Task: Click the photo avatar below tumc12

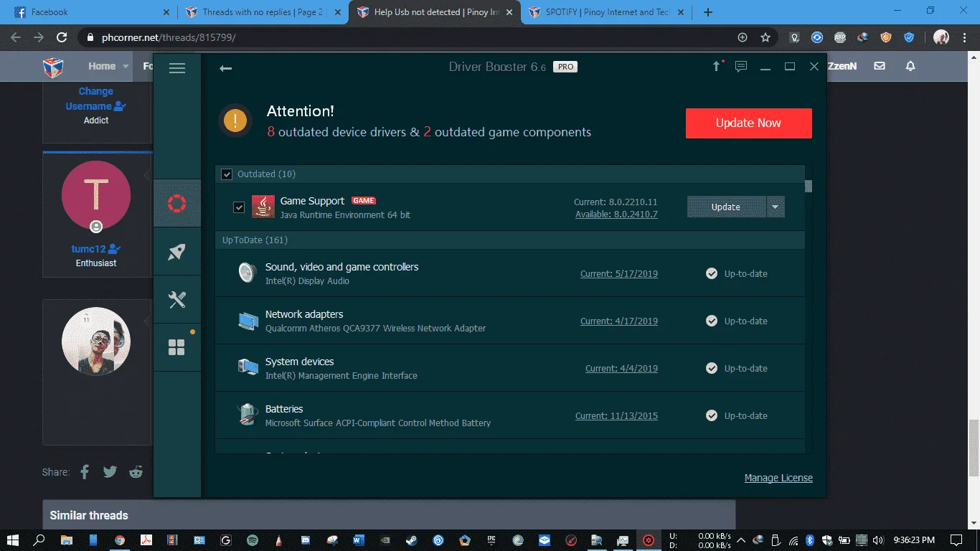Action: coord(96,342)
